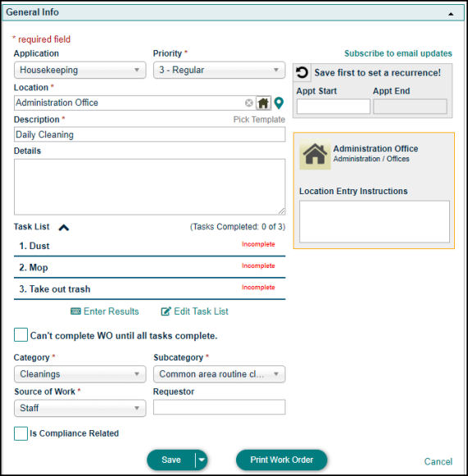Open location picker using house icon button
Screen dimensions: 468x476
click(263, 103)
